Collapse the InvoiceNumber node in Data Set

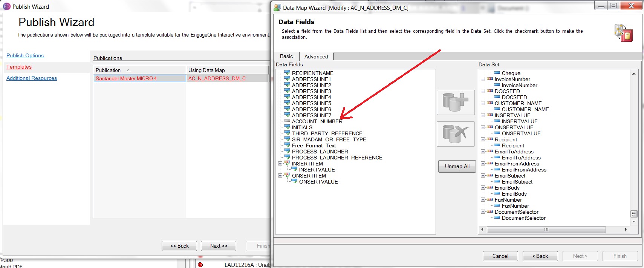click(x=483, y=79)
